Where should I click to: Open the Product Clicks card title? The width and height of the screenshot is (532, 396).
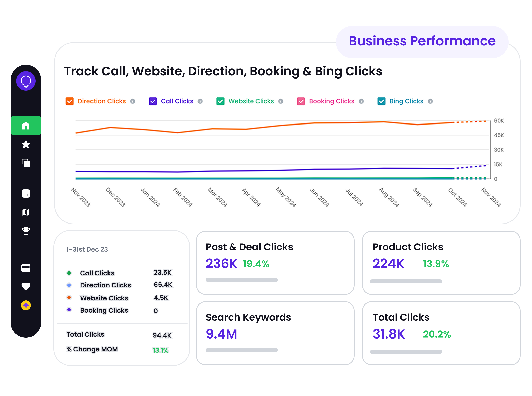coord(408,247)
